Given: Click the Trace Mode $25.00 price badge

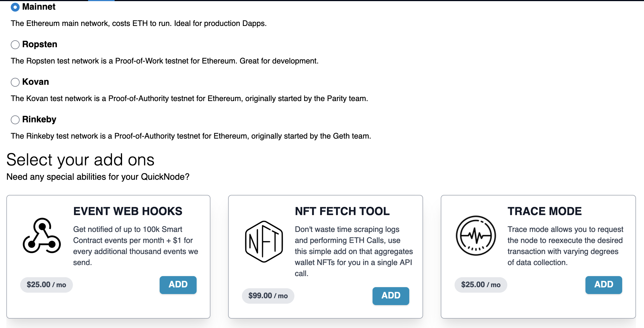Looking at the screenshot, I should pos(481,285).
